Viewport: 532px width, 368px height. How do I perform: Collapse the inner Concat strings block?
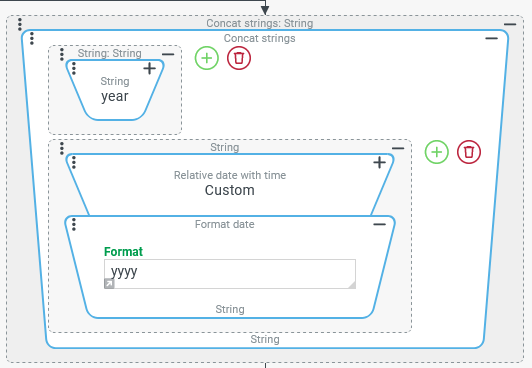(491, 39)
